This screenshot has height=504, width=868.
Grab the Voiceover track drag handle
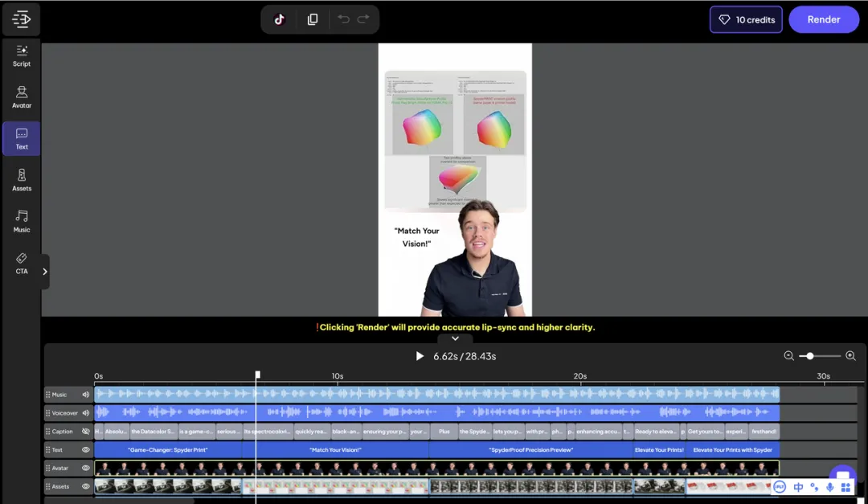47,412
